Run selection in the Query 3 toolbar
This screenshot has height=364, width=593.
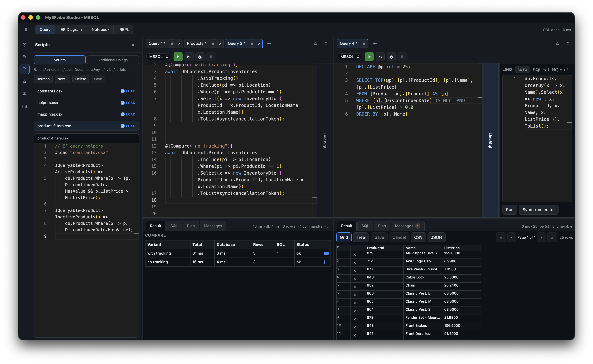pos(189,57)
